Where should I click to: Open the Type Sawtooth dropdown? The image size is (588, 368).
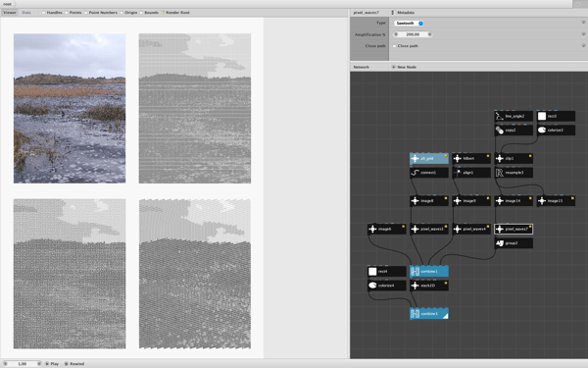coord(409,24)
